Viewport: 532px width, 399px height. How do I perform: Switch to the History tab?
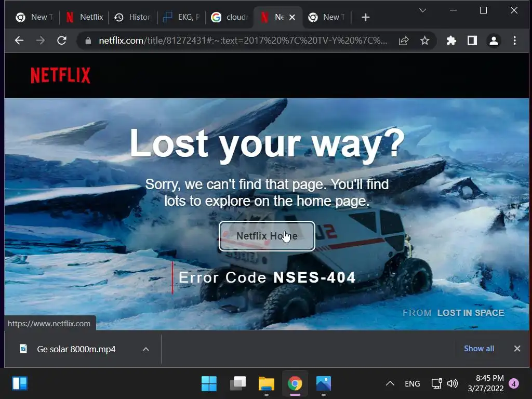tap(132, 17)
